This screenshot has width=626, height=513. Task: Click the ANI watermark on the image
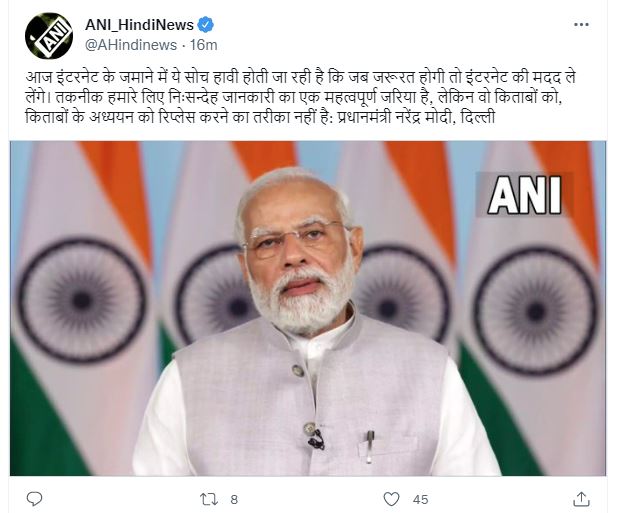(525, 195)
